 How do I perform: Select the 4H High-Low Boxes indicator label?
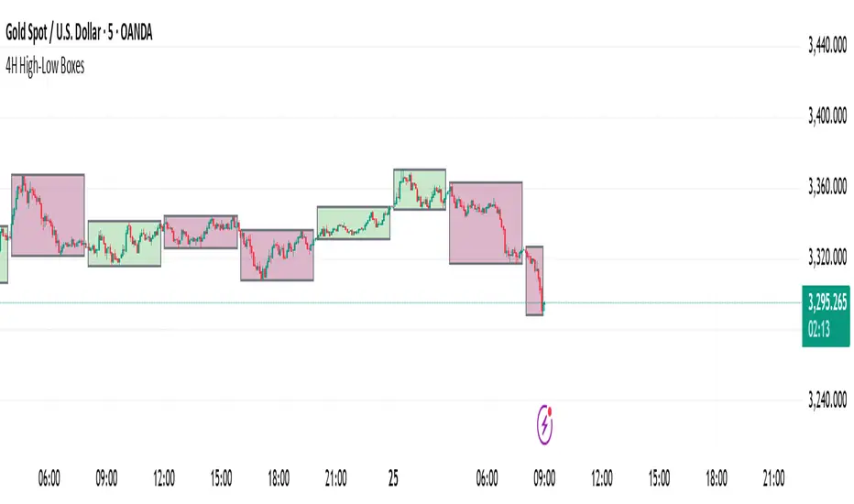point(43,67)
